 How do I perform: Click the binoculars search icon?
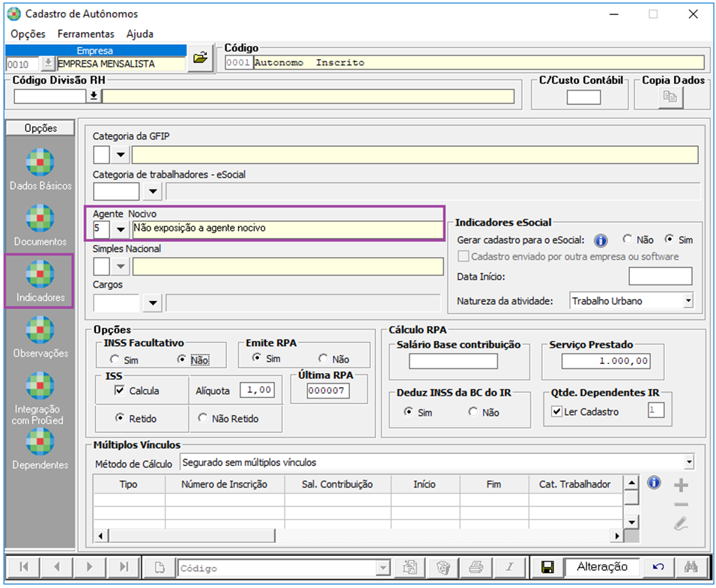coord(691,567)
